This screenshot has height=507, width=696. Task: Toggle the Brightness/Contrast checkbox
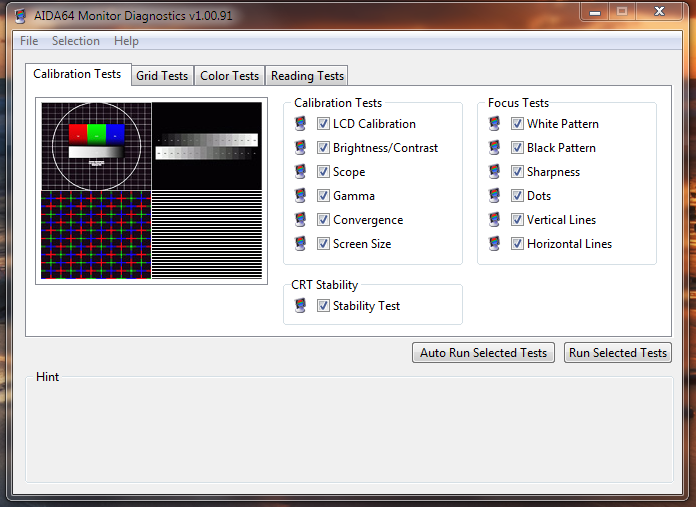[x=323, y=147]
